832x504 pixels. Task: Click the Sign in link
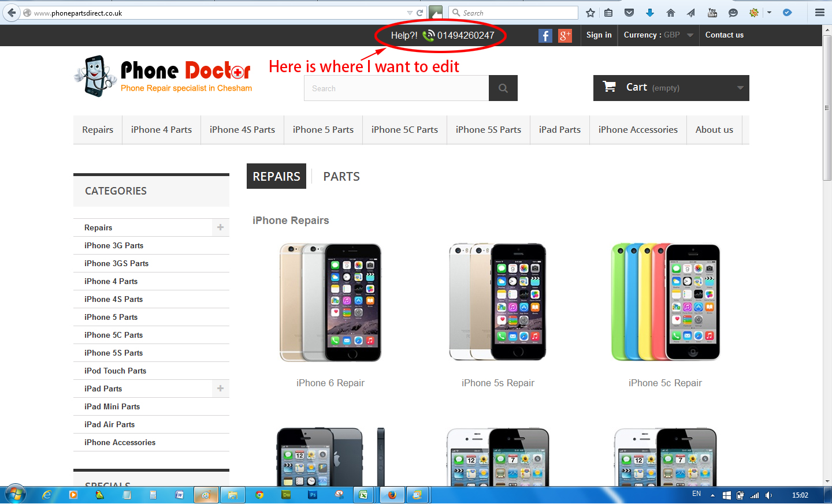(x=599, y=35)
